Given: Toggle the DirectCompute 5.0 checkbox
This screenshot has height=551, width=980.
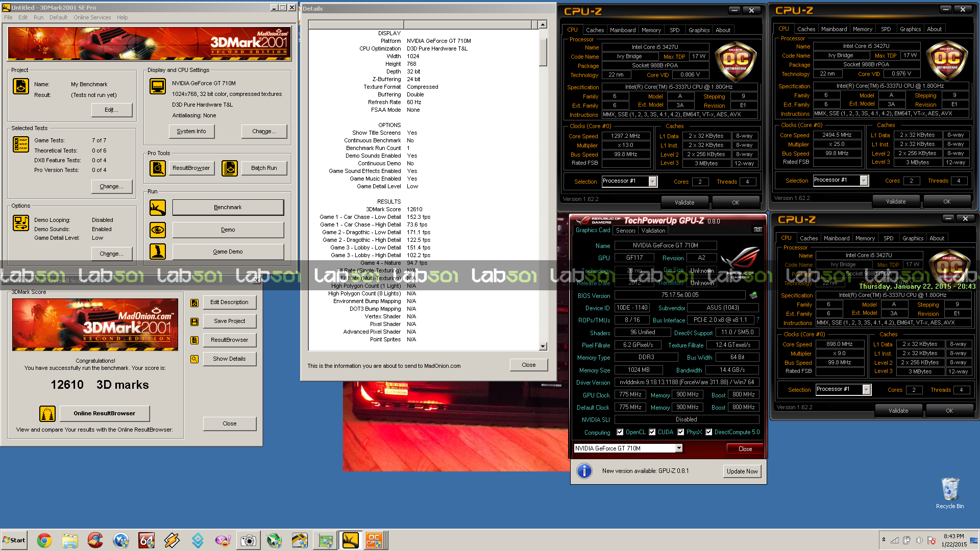Looking at the screenshot, I should 709,432.
